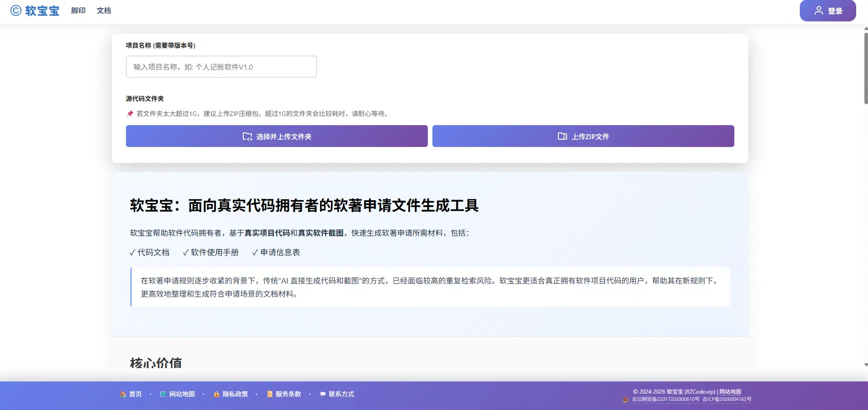Click the user icon in 登录 button

tap(818, 10)
